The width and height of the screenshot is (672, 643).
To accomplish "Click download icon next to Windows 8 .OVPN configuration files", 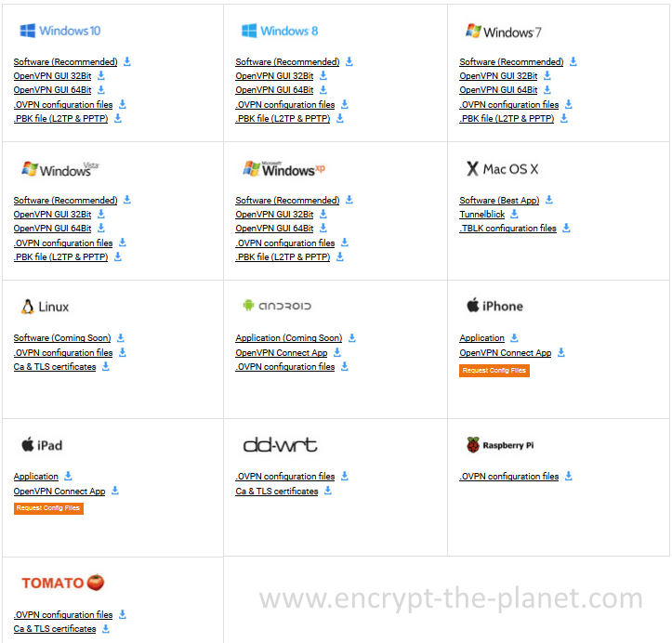I will point(345,104).
